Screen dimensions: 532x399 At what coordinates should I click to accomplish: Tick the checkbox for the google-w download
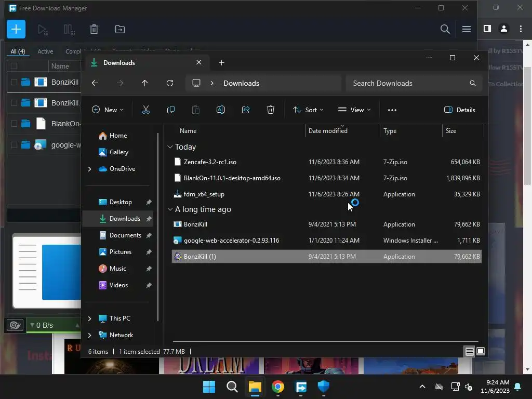point(14,145)
